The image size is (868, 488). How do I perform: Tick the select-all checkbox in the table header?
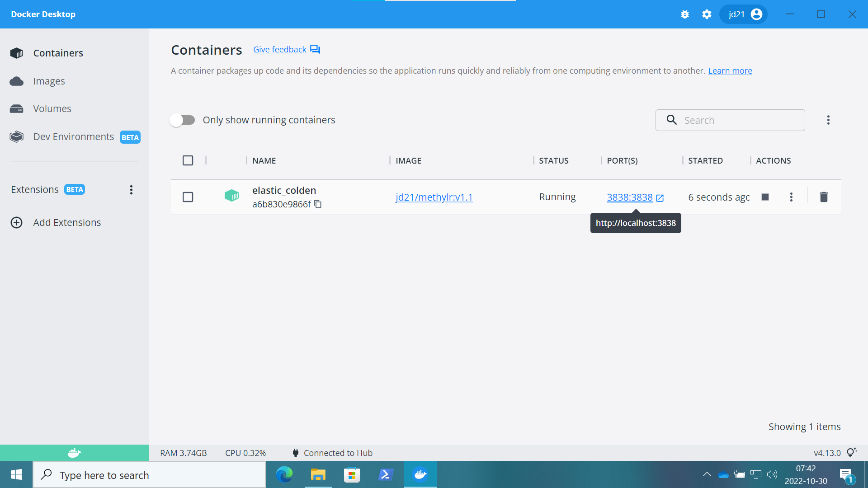click(188, 160)
